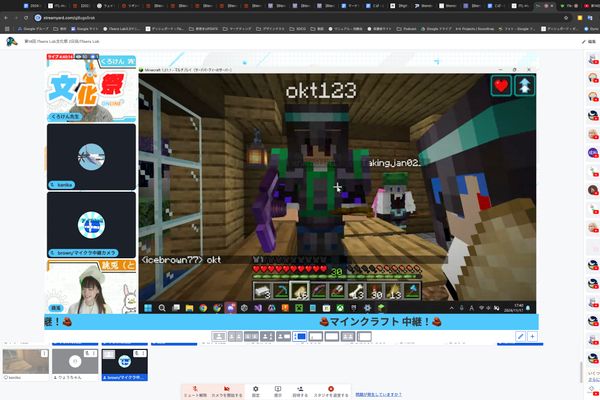Open the Podcast bookmark folder
This screenshot has height=400, width=600.
click(407, 29)
